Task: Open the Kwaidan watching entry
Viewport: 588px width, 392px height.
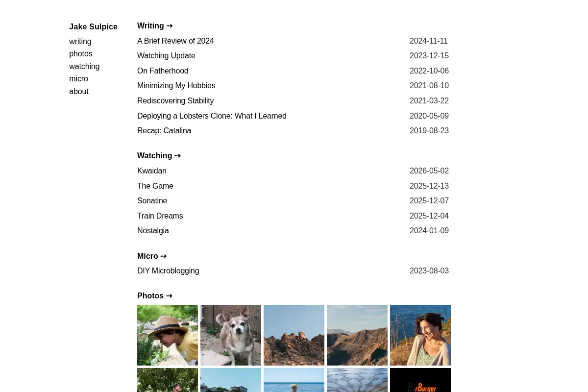Action: [152, 171]
